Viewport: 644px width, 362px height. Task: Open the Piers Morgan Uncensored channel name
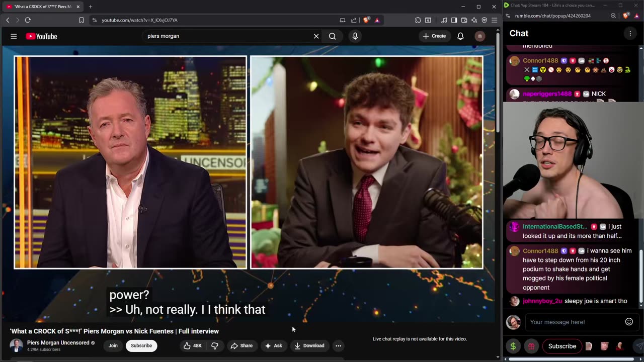tap(58, 343)
